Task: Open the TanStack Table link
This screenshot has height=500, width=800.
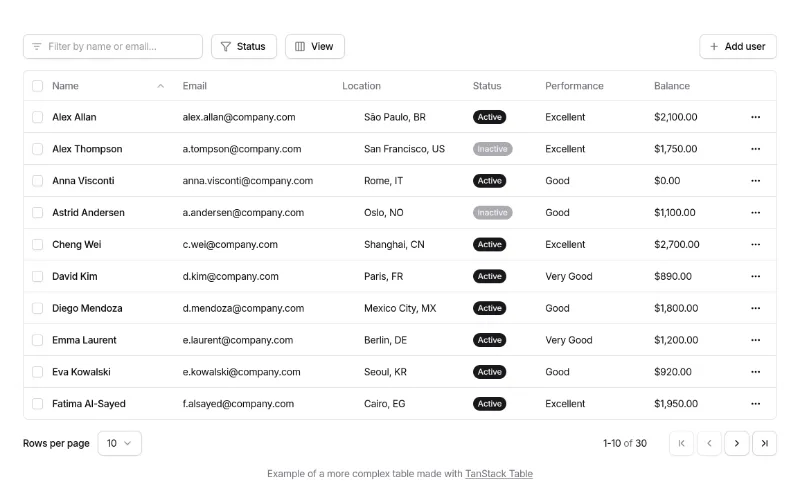Action: (x=499, y=473)
